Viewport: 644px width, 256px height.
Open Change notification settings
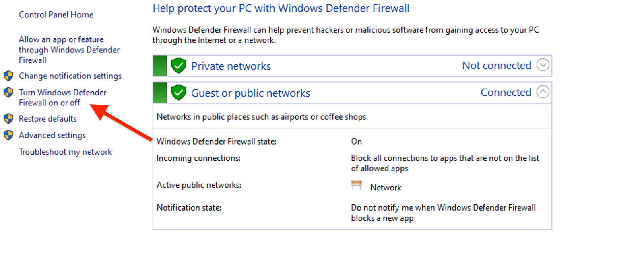(x=70, y=76)
